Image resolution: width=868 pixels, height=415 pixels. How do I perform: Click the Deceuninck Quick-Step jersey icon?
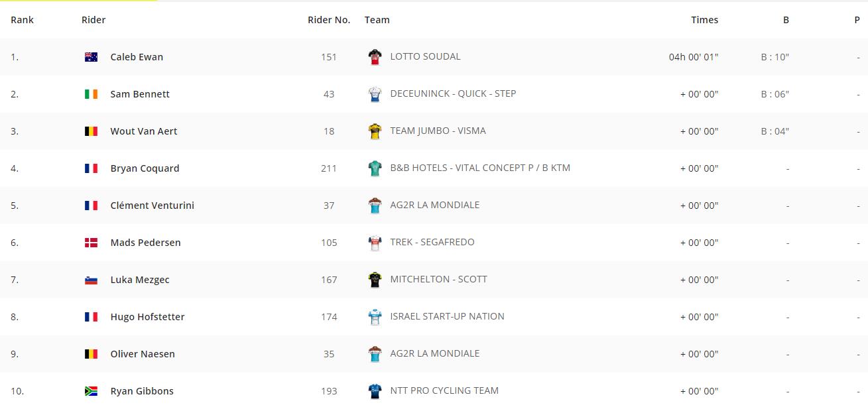point(375,94)
